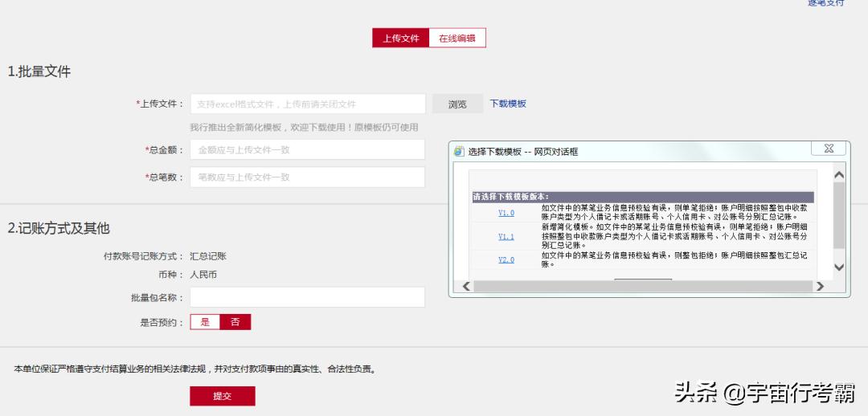Select 否 for 是否预约

pyautogui.click(x=235, y=322)
